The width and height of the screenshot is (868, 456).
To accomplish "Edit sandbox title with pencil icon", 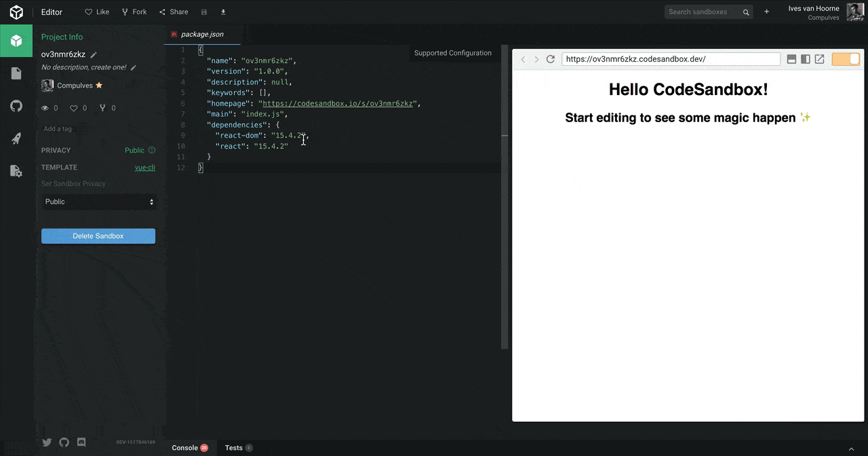I will pyautogui.click(x=94, y=55).
